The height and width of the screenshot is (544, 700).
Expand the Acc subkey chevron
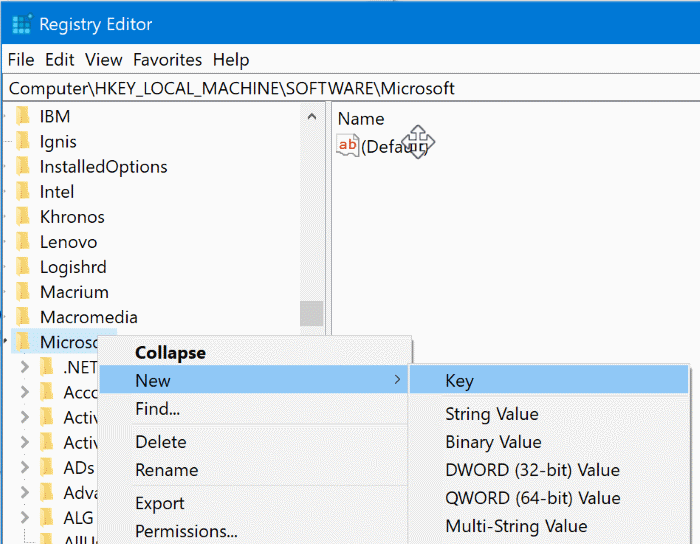click(25, 392)
